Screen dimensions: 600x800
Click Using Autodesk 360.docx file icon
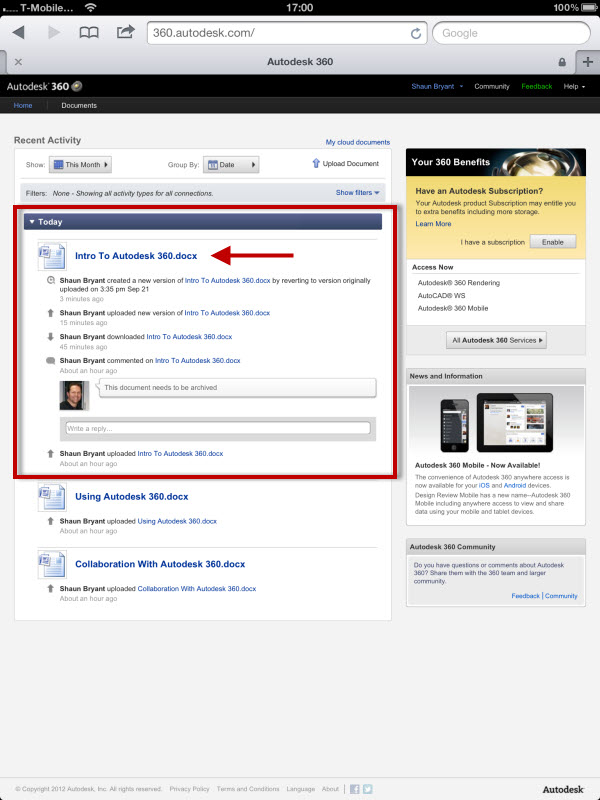pyautogui.click(x=52, y=496)
